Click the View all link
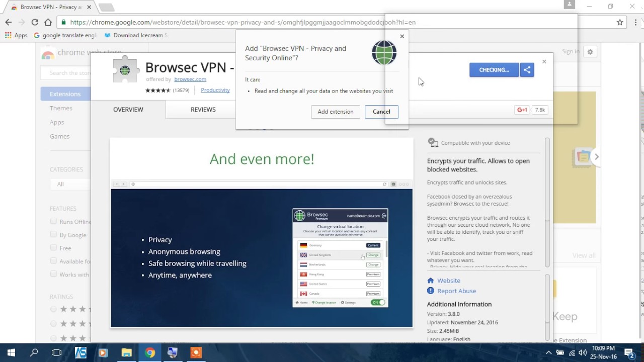This screenshot has width=644, height=362. click(x=584, y=255)
